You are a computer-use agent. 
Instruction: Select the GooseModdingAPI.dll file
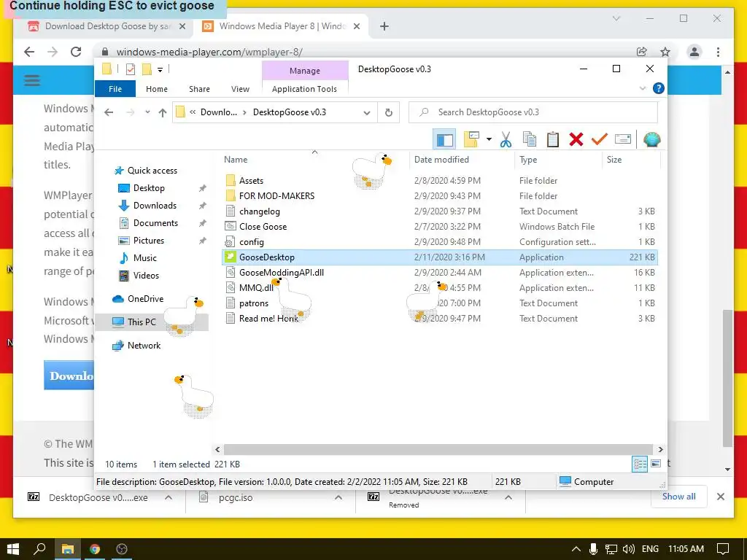point(282,273)
